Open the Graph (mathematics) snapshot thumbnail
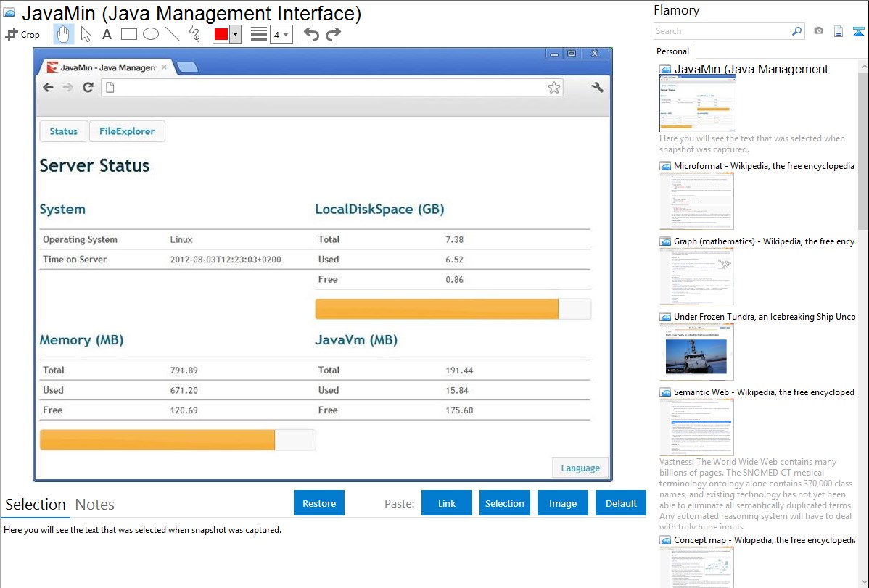869x588 pixels. [696, 276]
